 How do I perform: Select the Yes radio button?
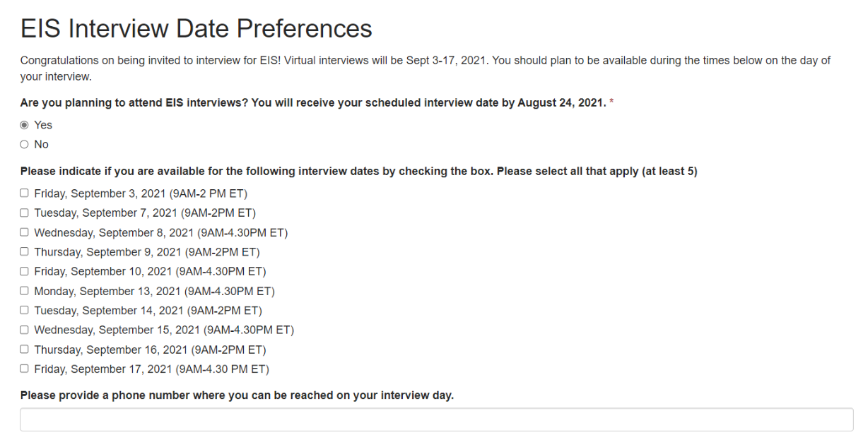[25, 125]
